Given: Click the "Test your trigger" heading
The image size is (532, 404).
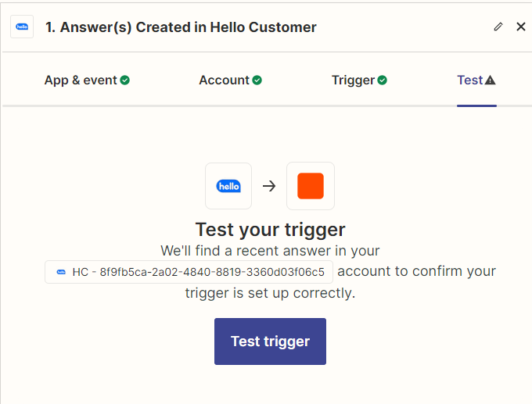Looking at the screenshot, I should click(x=270, y=230).
